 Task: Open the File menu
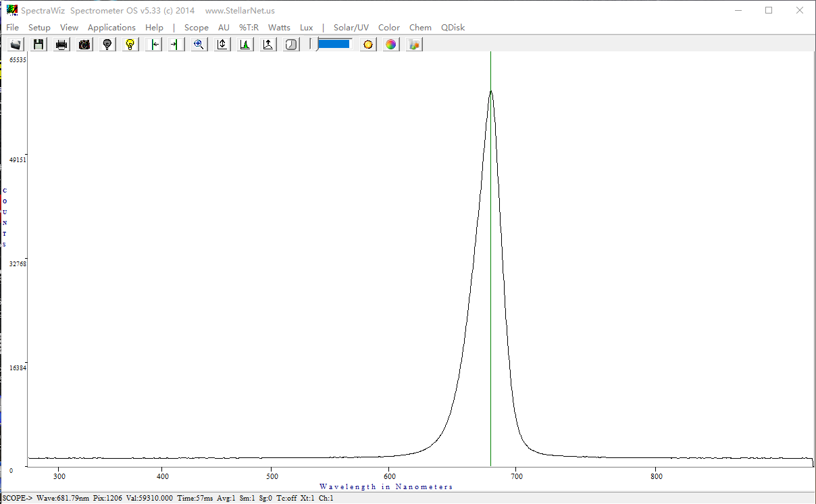(12, 28)
